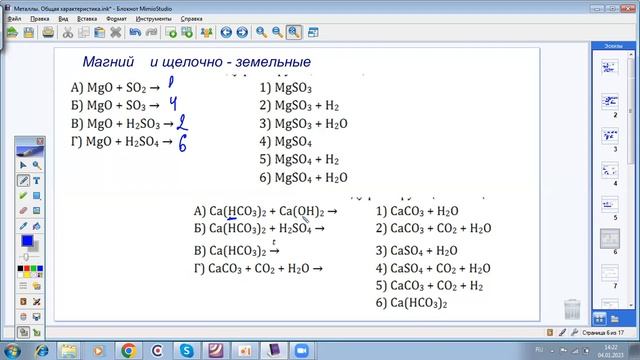
Task: Click the Cut scissors icon
Action: [x=68, y=32]
